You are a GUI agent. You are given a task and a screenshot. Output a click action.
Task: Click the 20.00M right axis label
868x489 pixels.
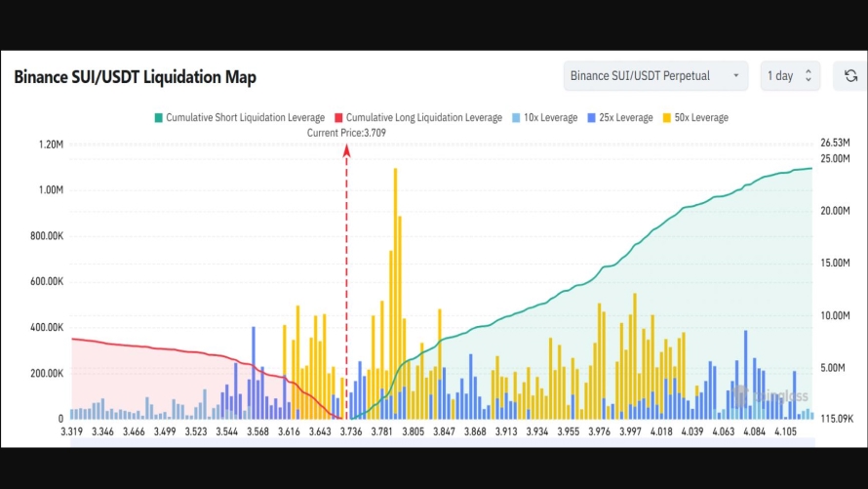[x=836, y=211]
